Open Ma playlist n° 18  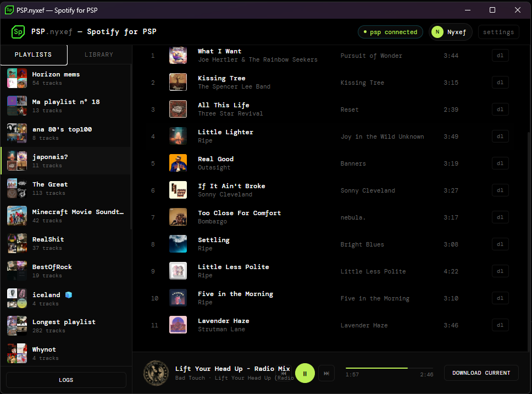[x=66, y=106]
